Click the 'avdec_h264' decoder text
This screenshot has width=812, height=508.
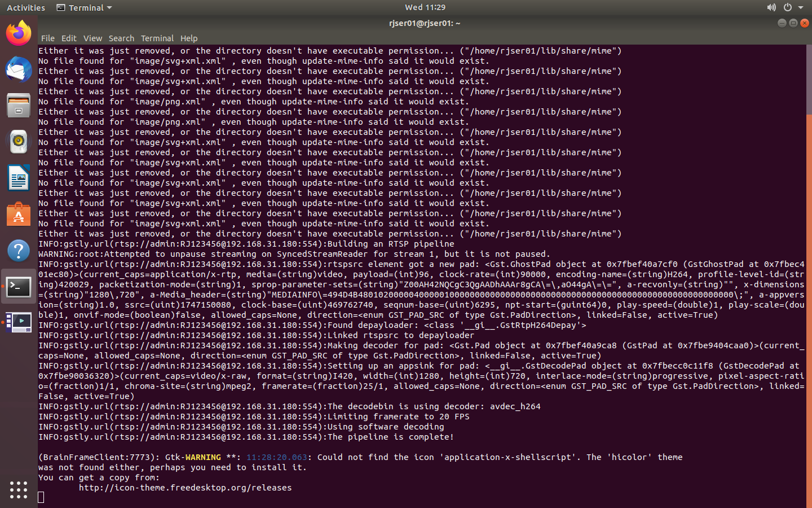515,406
